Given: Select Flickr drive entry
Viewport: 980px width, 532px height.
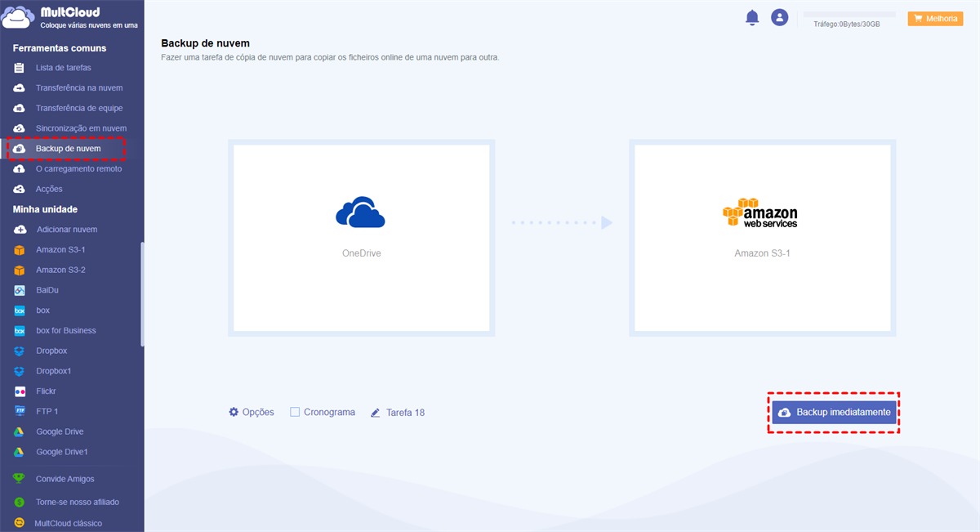Looking at the screenshot, I should coord(47,391).
